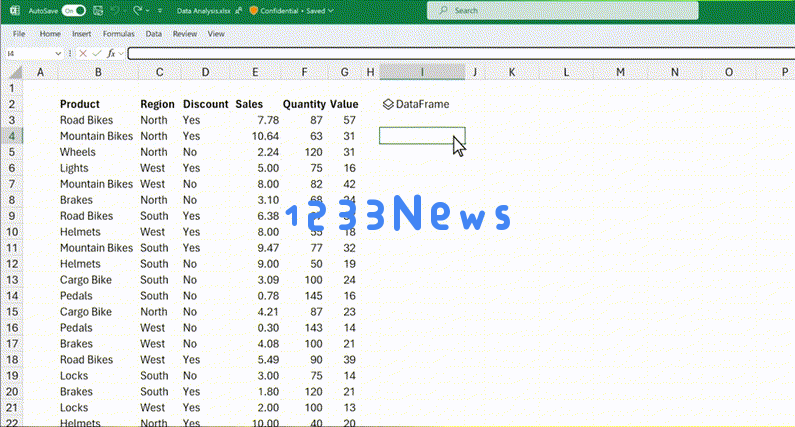Switch to the Insert tab
The image size is (795, 427).
point(82,34)
